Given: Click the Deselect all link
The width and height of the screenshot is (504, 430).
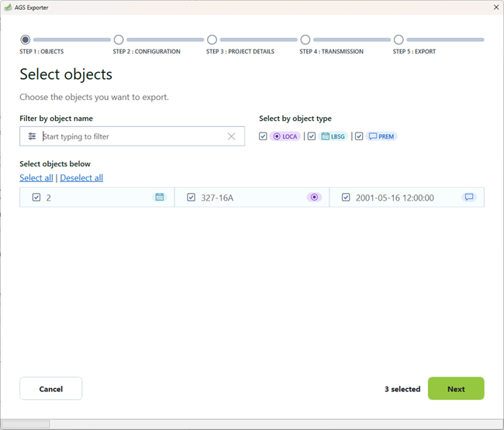Looking at the screenshot, I should click(x=81, y=178).
